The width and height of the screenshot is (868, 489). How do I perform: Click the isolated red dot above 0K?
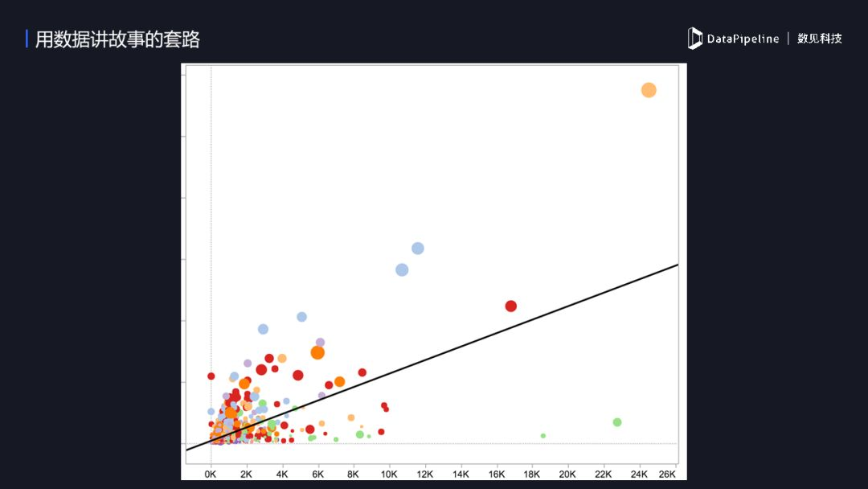[x=211, y=376]
